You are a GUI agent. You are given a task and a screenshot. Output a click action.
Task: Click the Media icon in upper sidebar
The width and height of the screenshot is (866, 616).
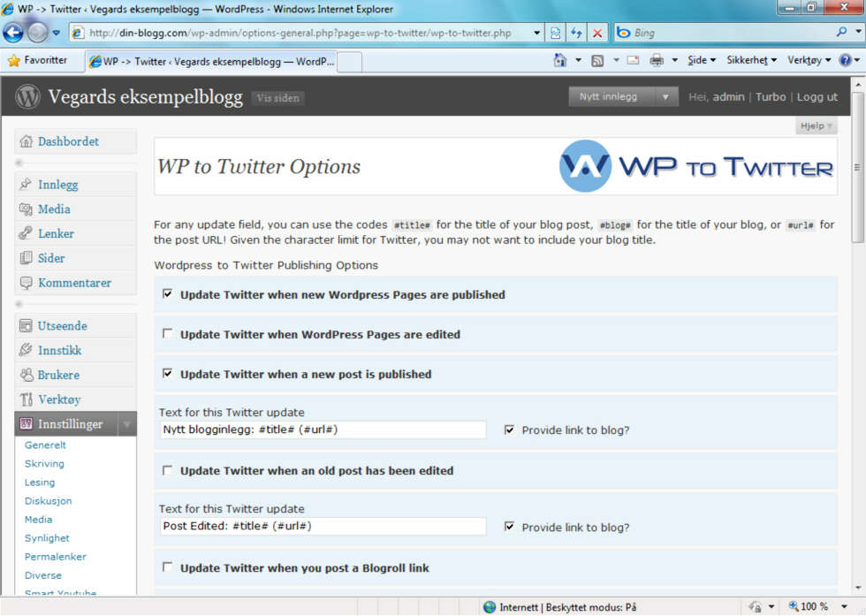point(26,209)
